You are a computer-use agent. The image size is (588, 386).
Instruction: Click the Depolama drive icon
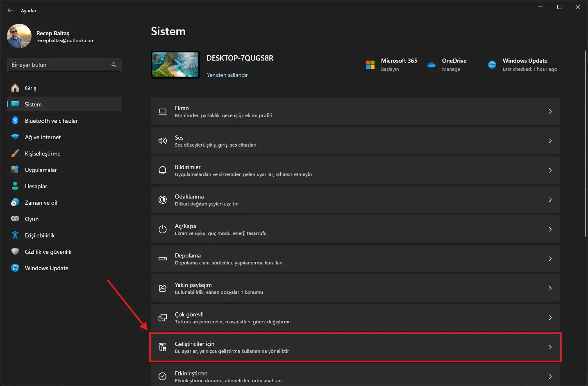click(163, 259)
